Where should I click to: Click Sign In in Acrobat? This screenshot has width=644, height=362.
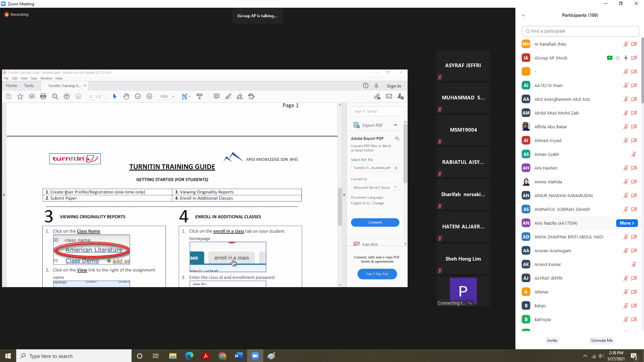coord(394,86)
